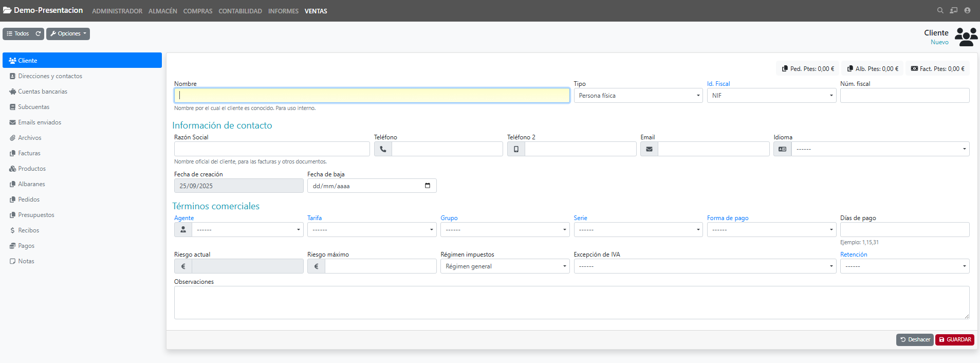Open Albaranes sidebar section
Screen dimensions: 980x363
(x=82, y=184)
